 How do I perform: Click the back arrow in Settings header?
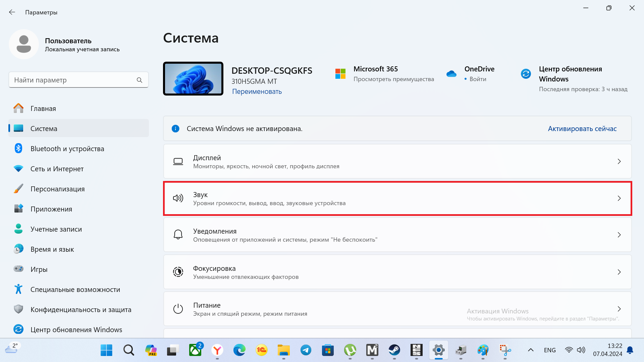tap(12, 12)
